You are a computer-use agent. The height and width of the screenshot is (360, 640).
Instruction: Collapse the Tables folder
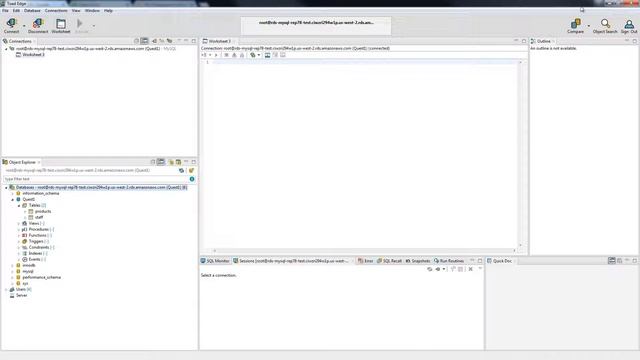[x=19, y=206]
